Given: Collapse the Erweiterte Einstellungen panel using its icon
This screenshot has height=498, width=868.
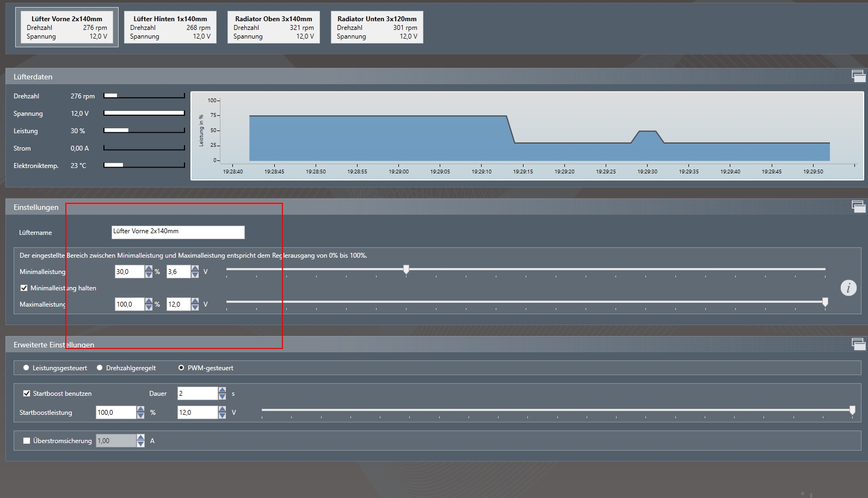Looking at the screenshot, I should [x=858, y=344].
